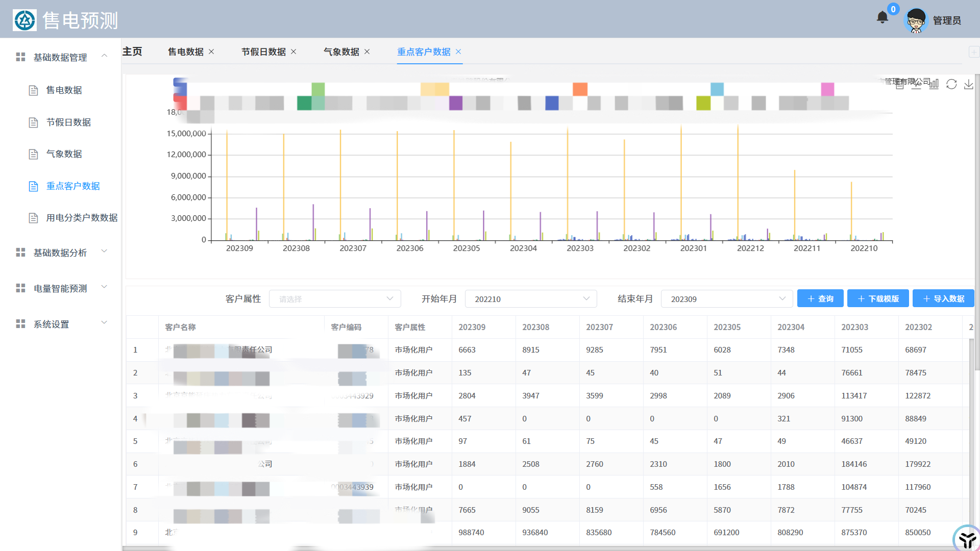Toggle the orange legend series
The height and width of the screenshot is (551, 980).
(580, 89)
